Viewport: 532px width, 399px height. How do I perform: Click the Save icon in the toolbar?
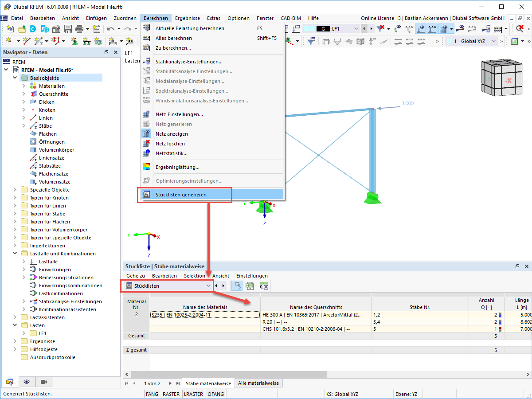[x=68, y=28]
